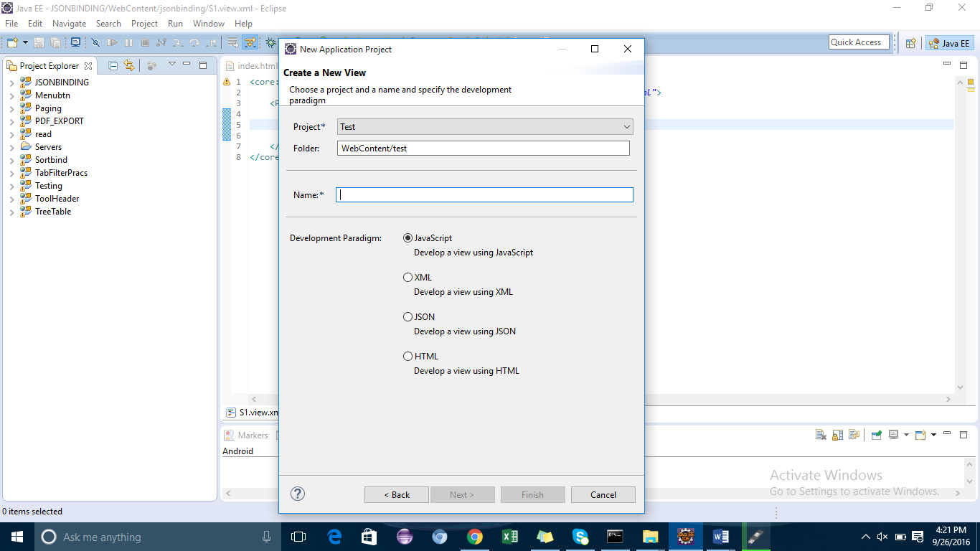Image resolution: width=980 pixels, height=551 pixels.
Task: Select the Sortbind project
Action: (x=51, y=160)
